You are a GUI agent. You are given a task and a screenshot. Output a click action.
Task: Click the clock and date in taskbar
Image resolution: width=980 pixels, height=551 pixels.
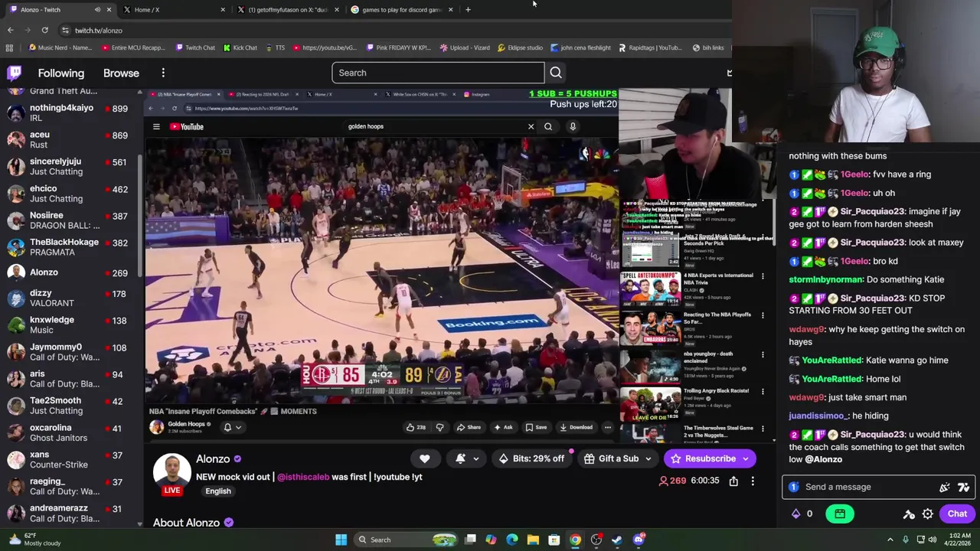[x=958, y=540]
